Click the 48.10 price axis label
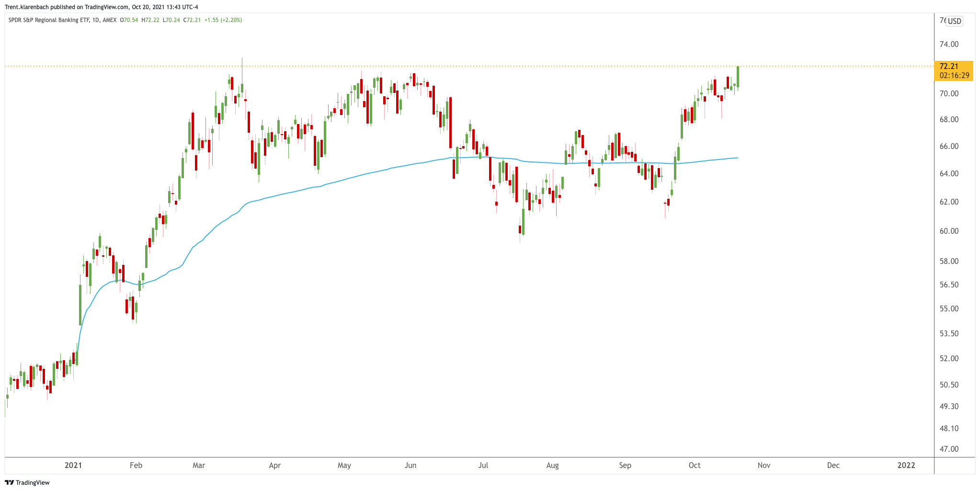980x491 pixels. (949, 428)
